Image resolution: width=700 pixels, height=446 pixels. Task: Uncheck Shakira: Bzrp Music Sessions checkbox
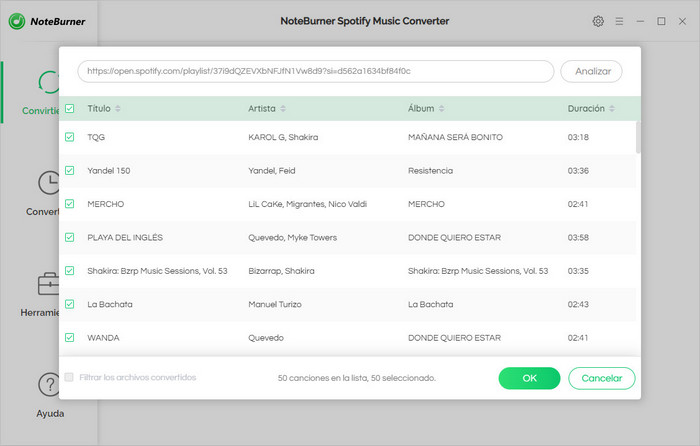coord(70,271)
